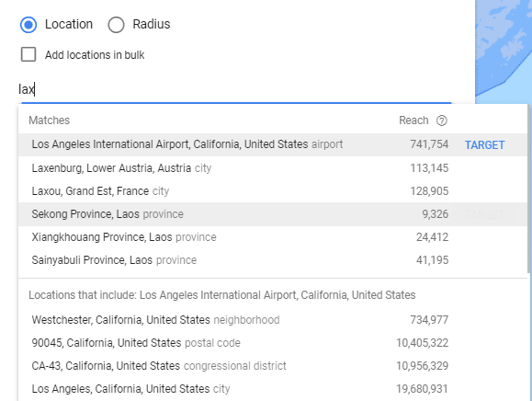Click TARGET for Los Angeles International Airport

click(x=484, y=145)
